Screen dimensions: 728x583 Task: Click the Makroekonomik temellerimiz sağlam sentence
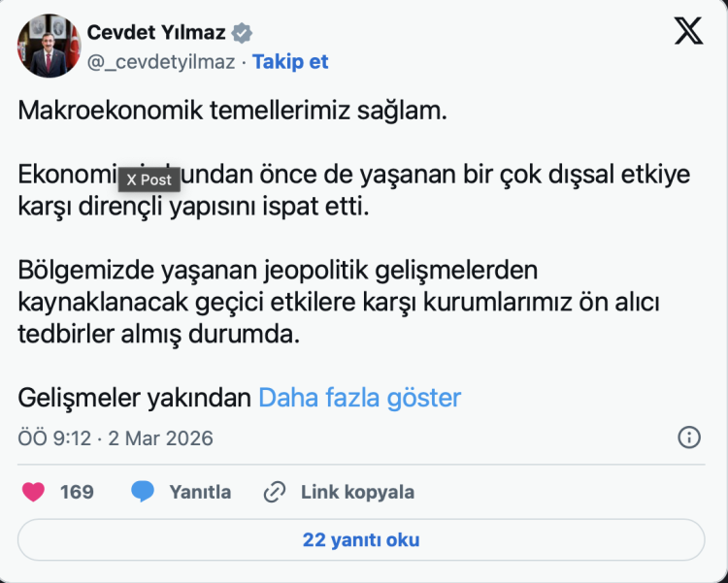point(233,110)
